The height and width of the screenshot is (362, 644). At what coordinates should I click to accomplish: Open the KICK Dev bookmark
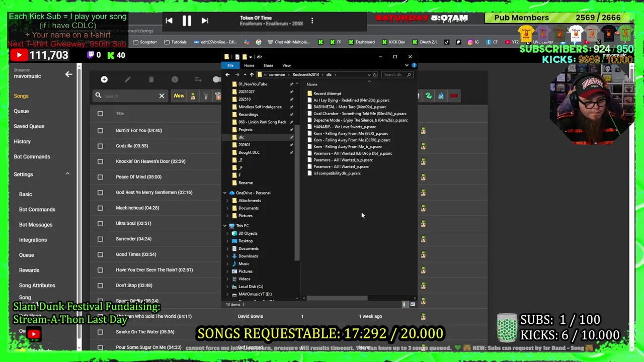click(x=393, y=42)
